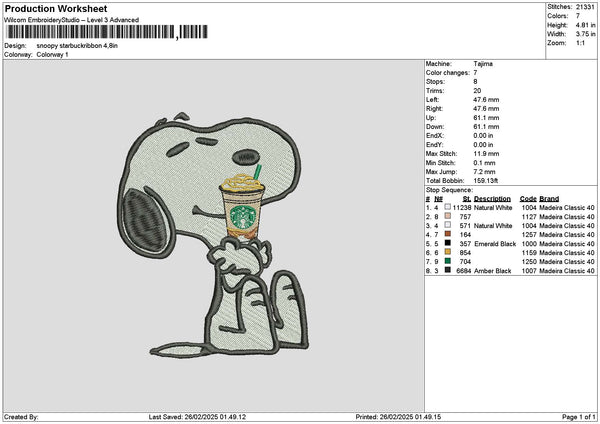The width and height of the screenshot is (600, 424).
Task: Select the brown swatch with code 1257
Action: [447, 234]
